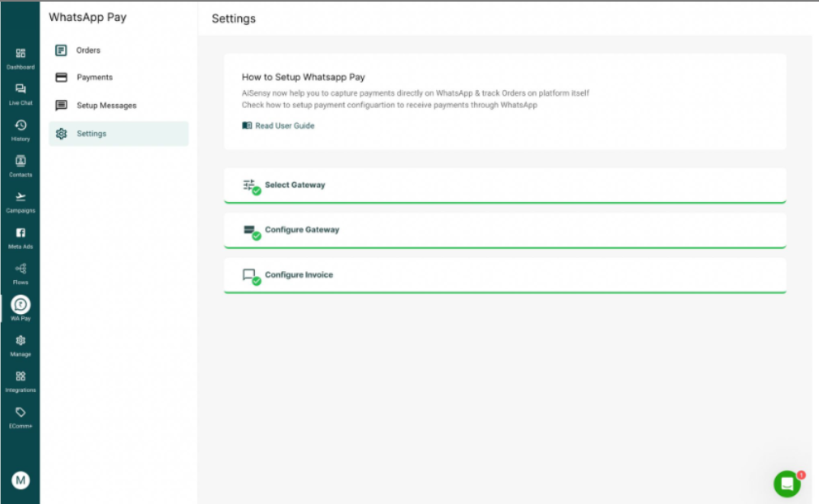Open the Manage gear icon
Viewport: 819px width, 504px height.
pyautogui.click(x=20, y=341)
